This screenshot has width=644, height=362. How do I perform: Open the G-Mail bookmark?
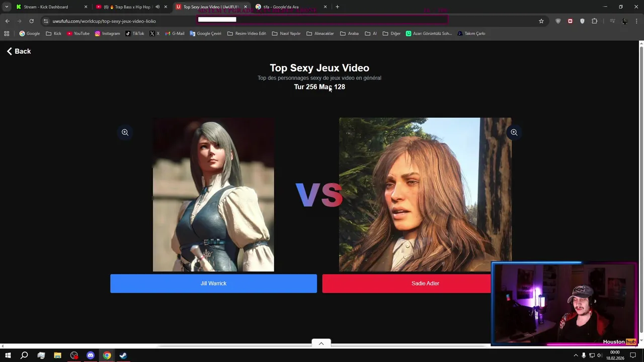click(175, 34)
